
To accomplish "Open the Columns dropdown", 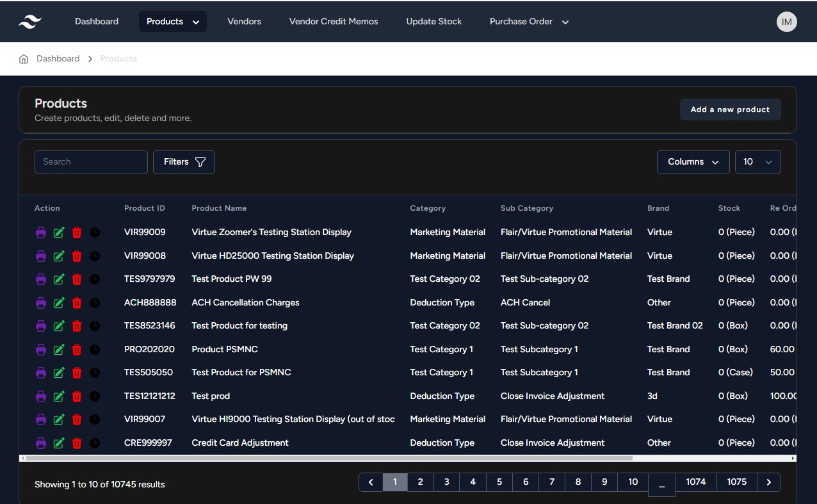I will coord(693,162).
